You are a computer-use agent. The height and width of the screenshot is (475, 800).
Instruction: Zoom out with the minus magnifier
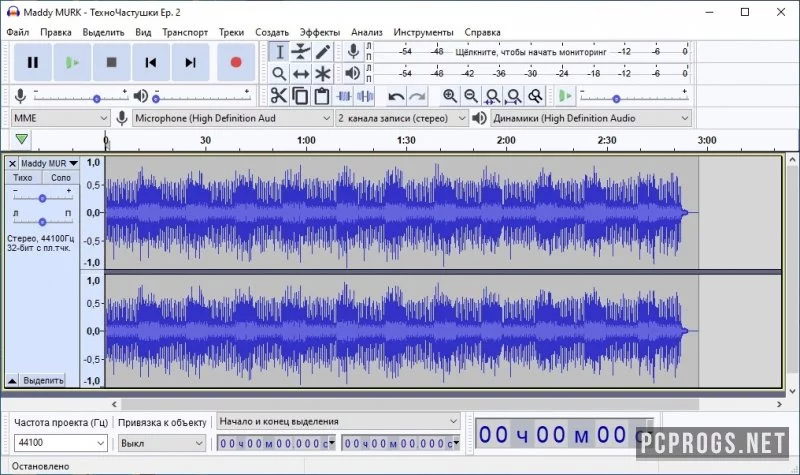pos(471,96)
